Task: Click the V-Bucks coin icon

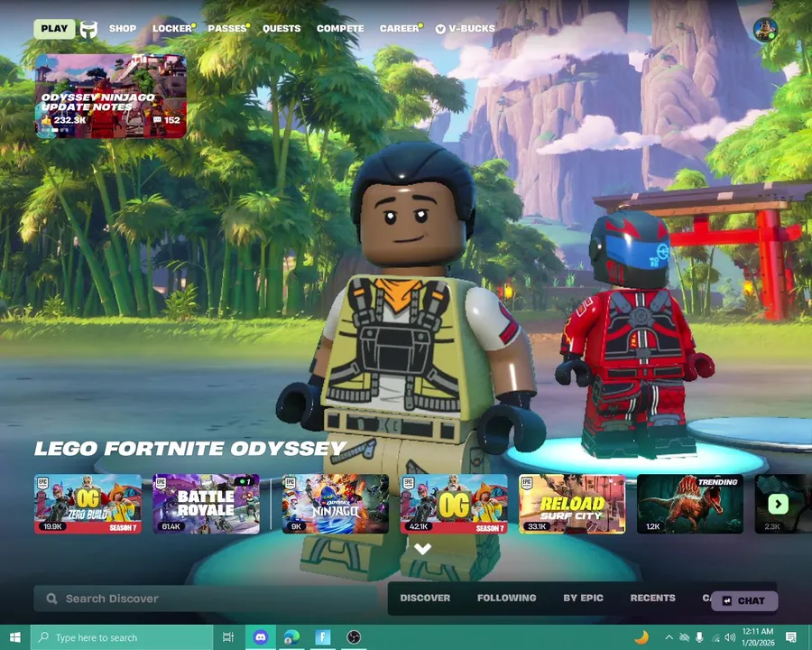Action: (x=440, y=29)
